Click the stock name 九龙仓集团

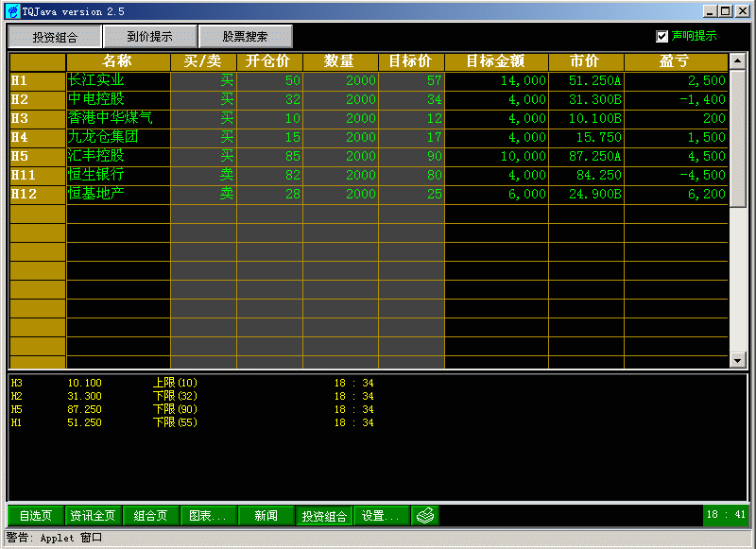[x=103, y=136]
